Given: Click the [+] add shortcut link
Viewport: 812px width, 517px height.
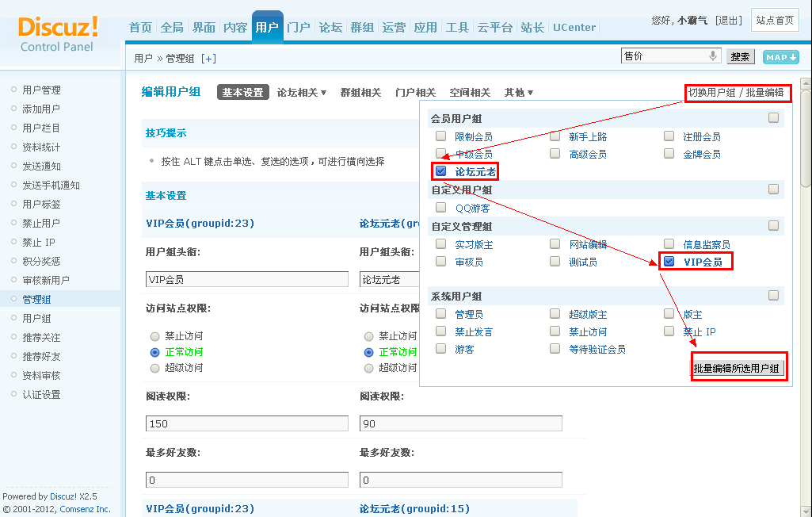Looking at the screenshot, I should coord(208,59).
